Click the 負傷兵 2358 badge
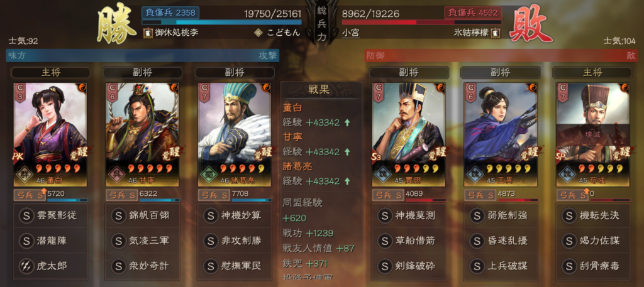 coord(170,13)
